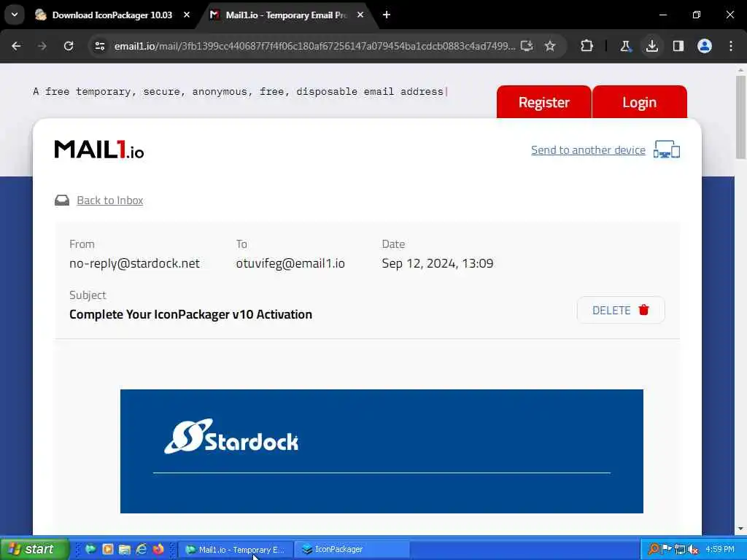Launch Internet Explorer from quick launch
The width and height of the screenshot is (747, 560).
pyautogui.click(x=142, y=549)
